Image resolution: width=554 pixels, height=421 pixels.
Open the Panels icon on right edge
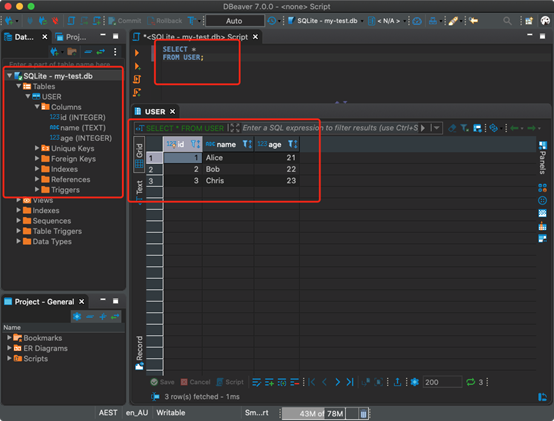click(542, 157)
